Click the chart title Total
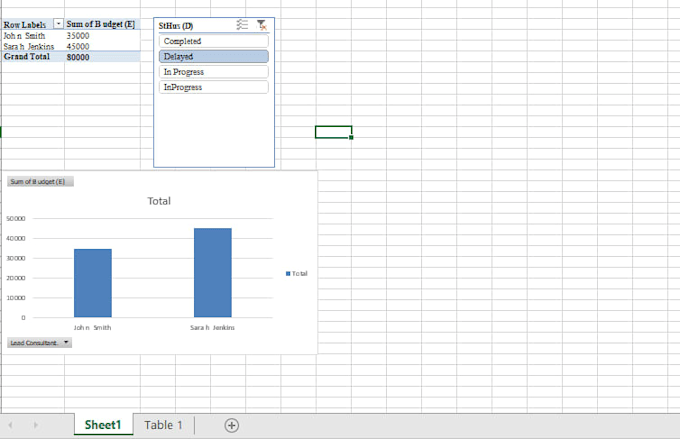The height and width of the screenshot is (439, 680). point(159,201)
